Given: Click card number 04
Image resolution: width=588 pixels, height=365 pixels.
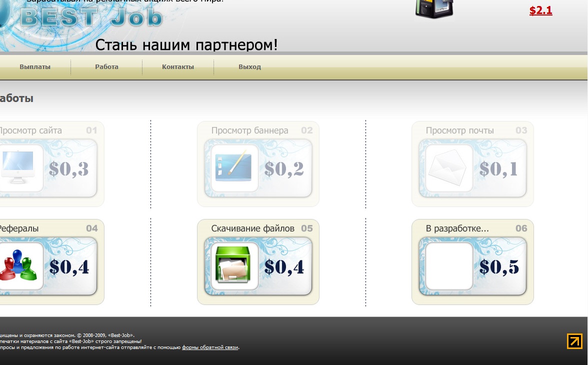Looking at the screenshot, I should pyautogui.click(x=92, y=228).
